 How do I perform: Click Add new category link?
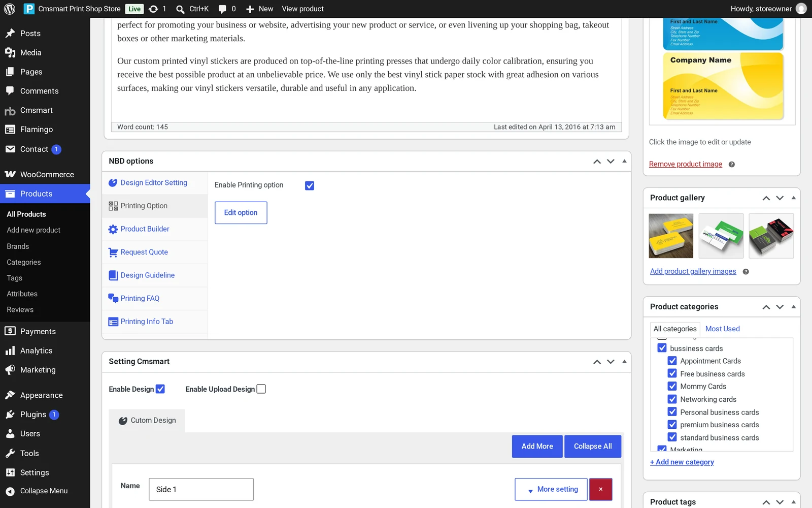point(682,462)
